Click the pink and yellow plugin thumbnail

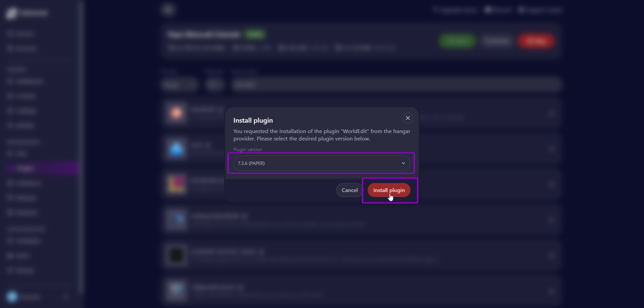(x=176, y=184)
